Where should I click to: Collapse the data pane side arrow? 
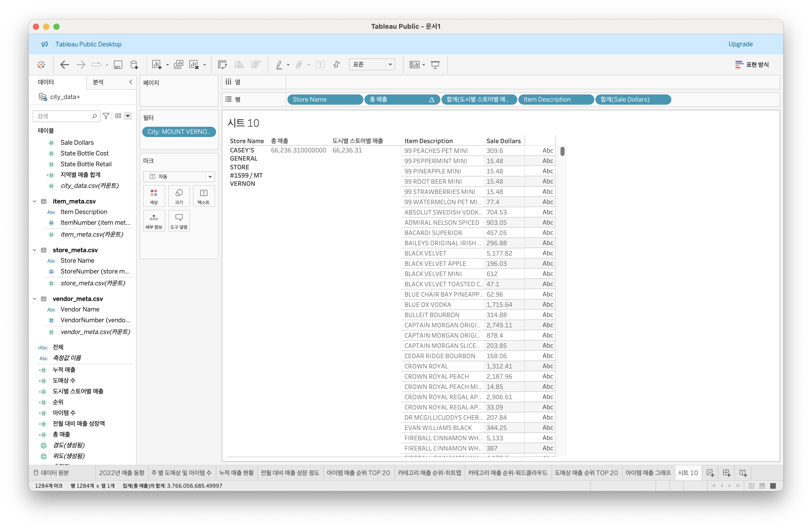[131, 82]
